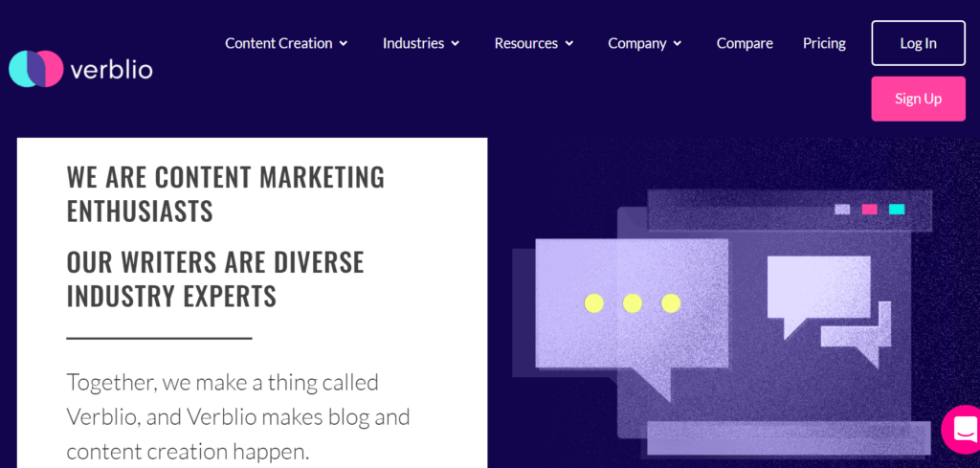Screen dimensions: 980x468
Task: Click the large speech bubble illustration
Action: tap(630, 306)
